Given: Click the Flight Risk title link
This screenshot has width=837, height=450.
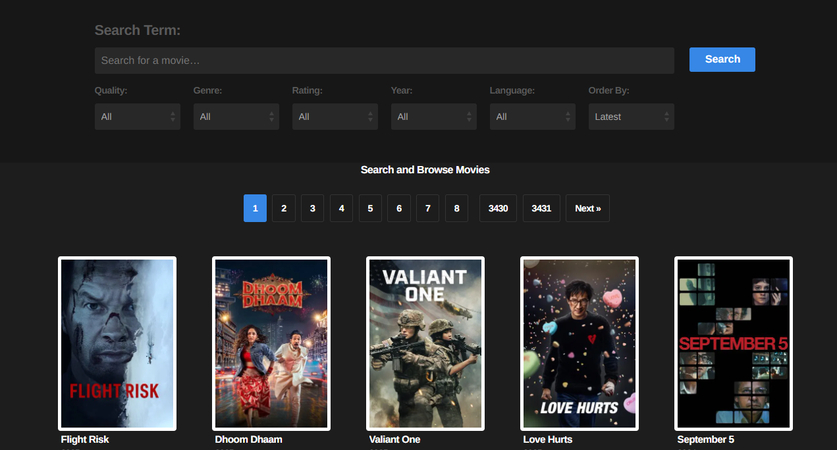Looking at the screenshot, I should tap(85, 439).
